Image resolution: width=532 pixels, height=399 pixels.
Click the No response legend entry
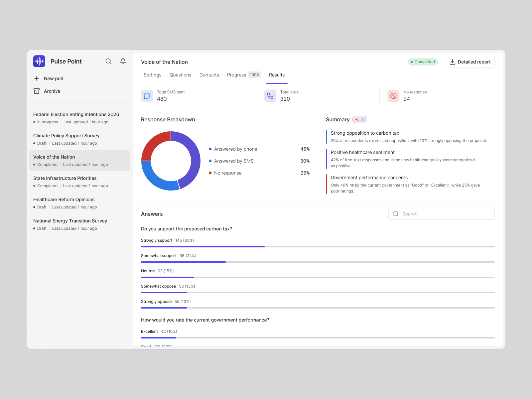(259, 173)
